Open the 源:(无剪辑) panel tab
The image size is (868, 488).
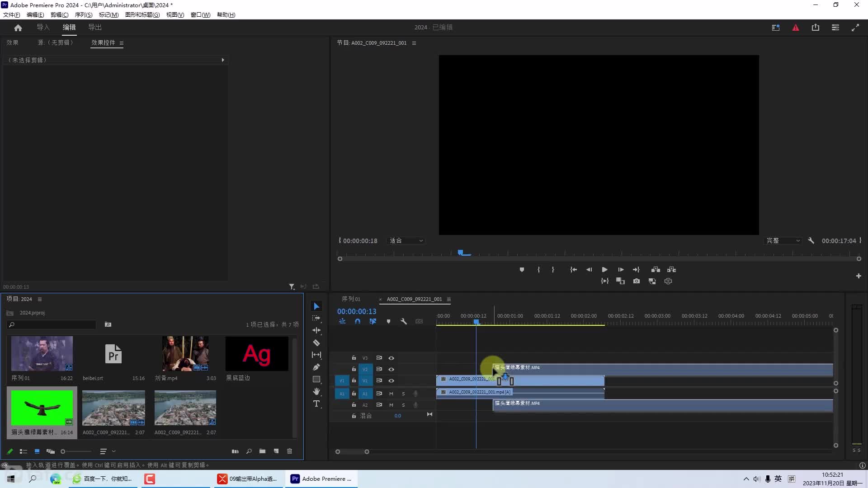pos(55,42)
